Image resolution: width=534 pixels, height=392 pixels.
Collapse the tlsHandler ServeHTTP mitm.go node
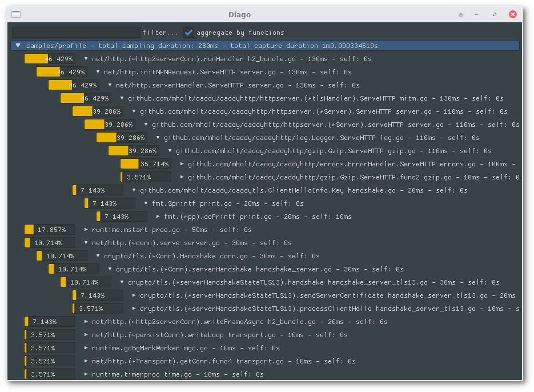pos(122,98)
